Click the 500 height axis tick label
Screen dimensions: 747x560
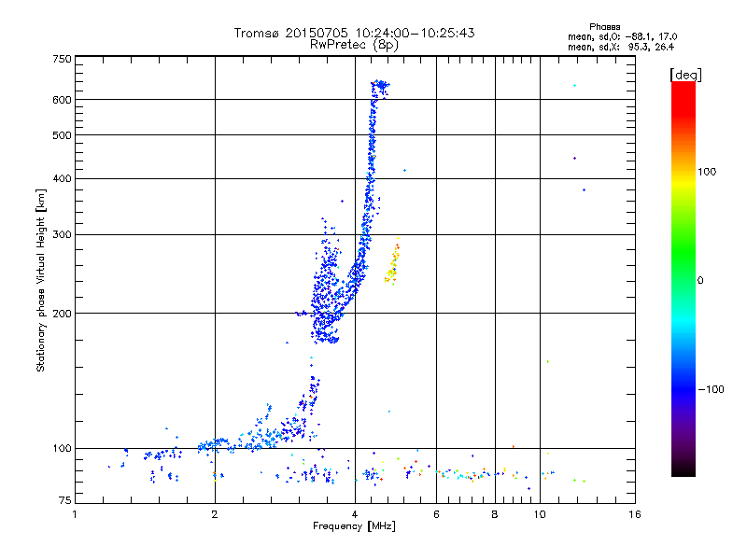click(63, 135)
